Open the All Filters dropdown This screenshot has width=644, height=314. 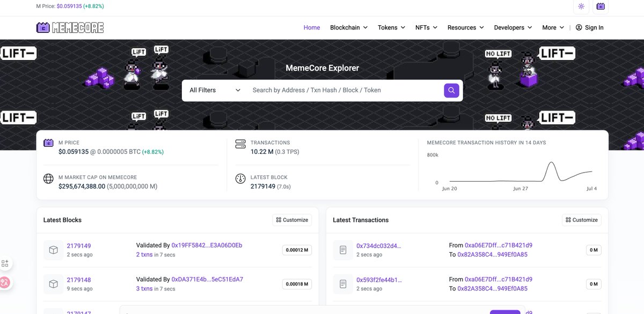(x=215, y=90)
